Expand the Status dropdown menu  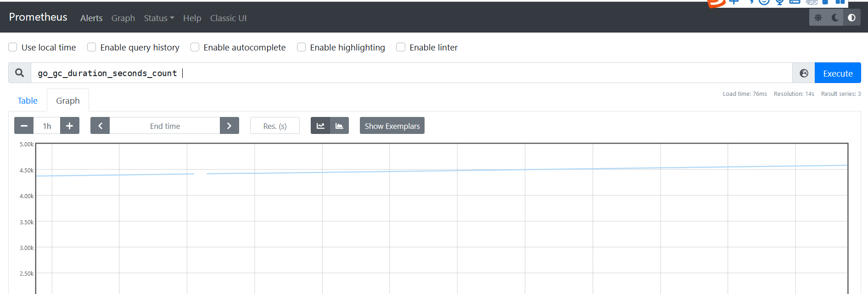[x=159, y=18]
